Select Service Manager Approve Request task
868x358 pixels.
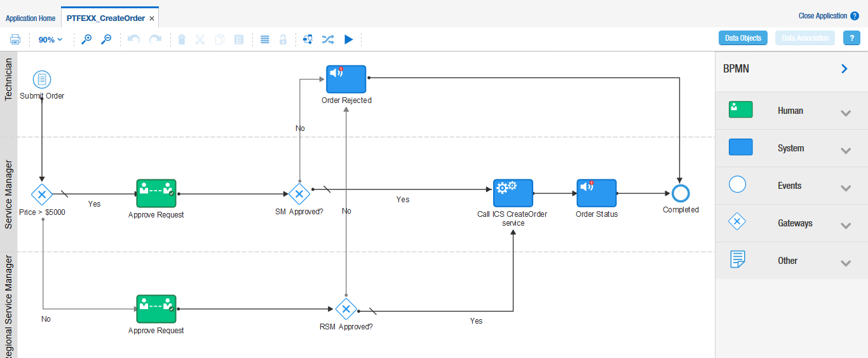click(x=156, y=193)
